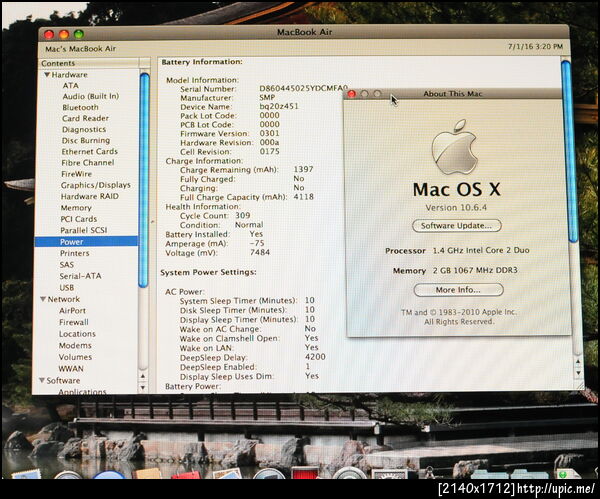Zoom the MacBook Air window with the green button
Image resolution: width=600 pixels, height=499 pixels.
coord(79,34)
